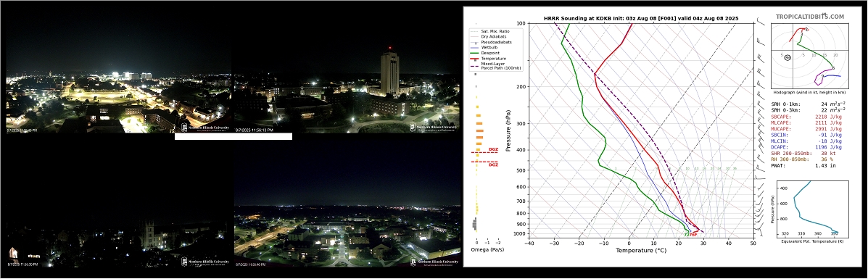The image size is (868, 279).
Task: Click the white bar below the webcams
Action: pos(233,136)
